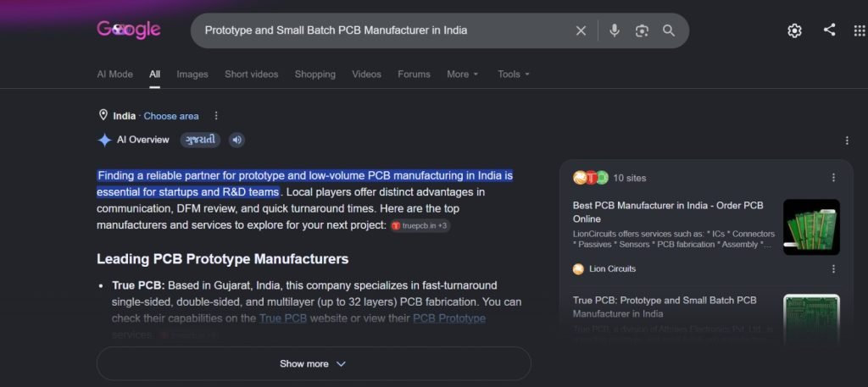Clear the search query with X icon
The width and height of the screenshot is (868, 387).
pos(581,31)
